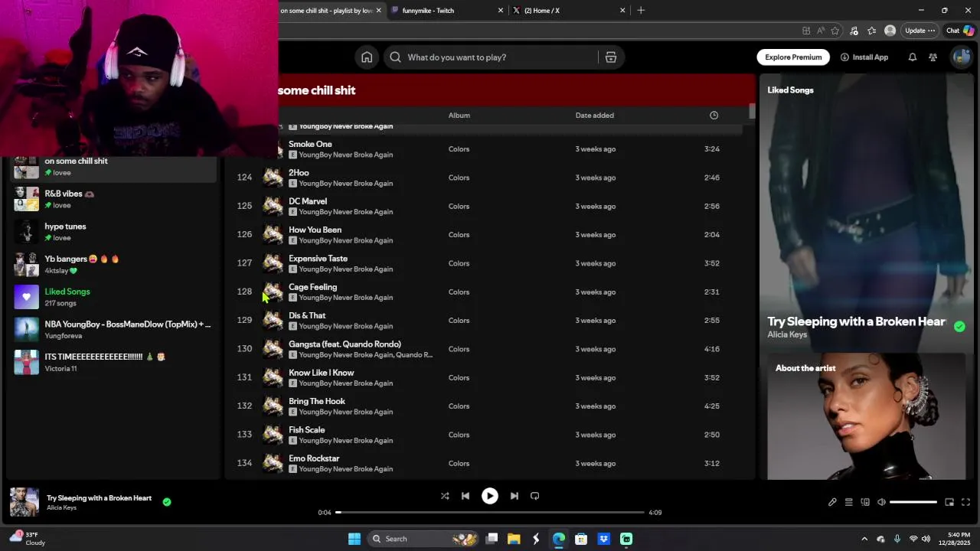980x551 pixels.
Task: Open Microsoft Store from taskbar
Action: 581,539
